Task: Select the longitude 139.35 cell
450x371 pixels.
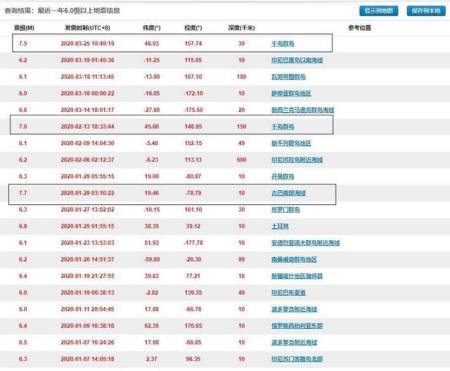Action: pos(193,293)
